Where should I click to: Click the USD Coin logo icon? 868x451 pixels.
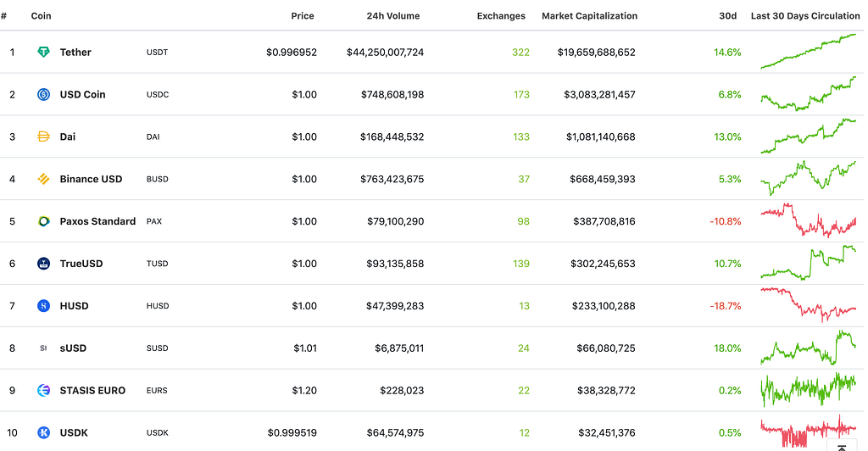point(44,95)
